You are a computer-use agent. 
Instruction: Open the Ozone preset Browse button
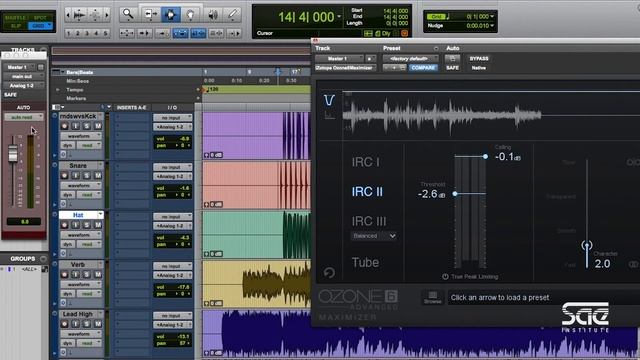433,298
